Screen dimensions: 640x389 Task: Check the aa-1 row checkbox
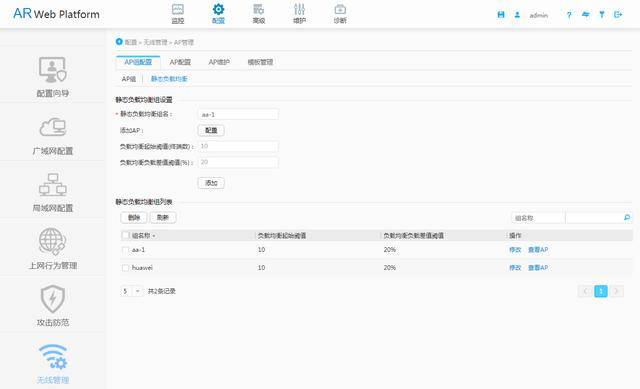coord(126,250)
